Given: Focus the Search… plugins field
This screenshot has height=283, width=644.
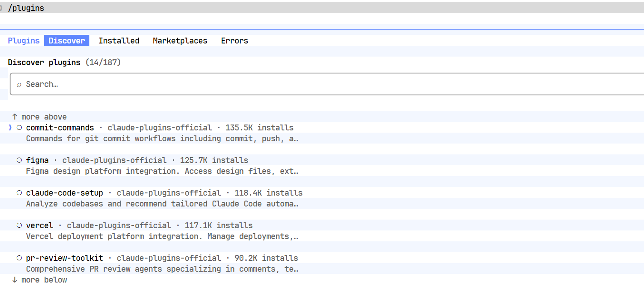Looking at the screenshot, I should [x=327, y=84].
